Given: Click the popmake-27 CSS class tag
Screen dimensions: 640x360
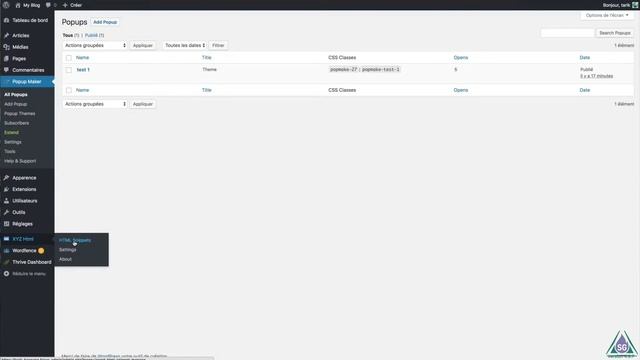Looking at the screenshot, I should [x=344, y=69].
